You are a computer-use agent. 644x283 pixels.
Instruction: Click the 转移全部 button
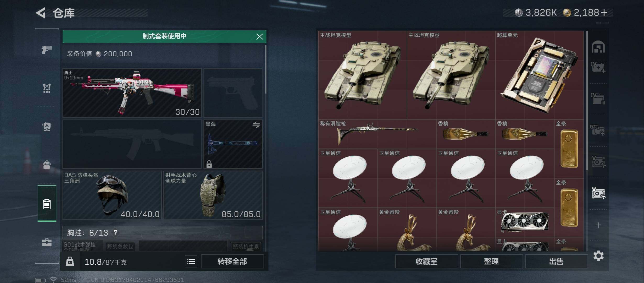232,262
